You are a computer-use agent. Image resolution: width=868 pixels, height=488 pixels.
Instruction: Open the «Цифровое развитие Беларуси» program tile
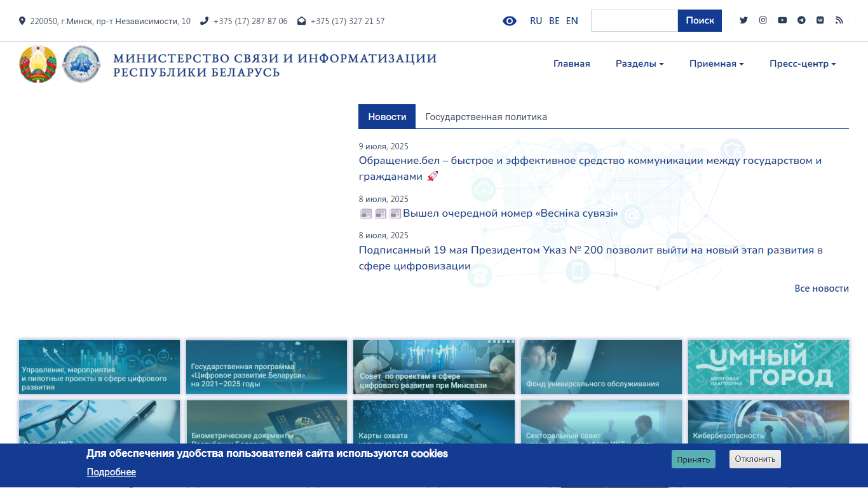tap(267, 367)
